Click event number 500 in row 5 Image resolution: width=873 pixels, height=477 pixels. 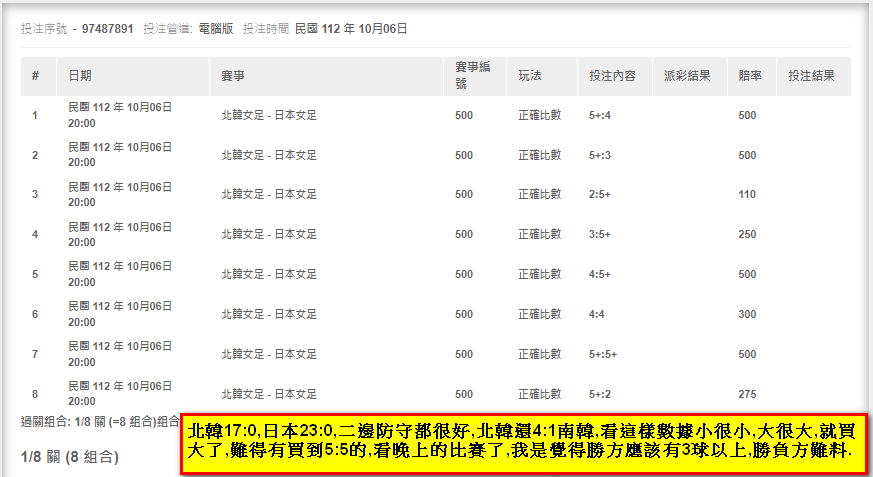click(464, 274)
